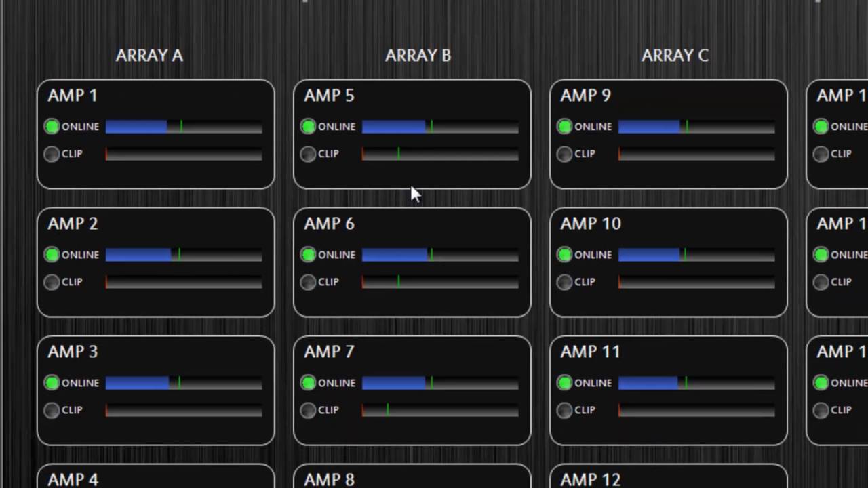This screenshot has width=868, height=488.
Task: Click the AMP 1 blue level meter
Action: click(184, 127)
